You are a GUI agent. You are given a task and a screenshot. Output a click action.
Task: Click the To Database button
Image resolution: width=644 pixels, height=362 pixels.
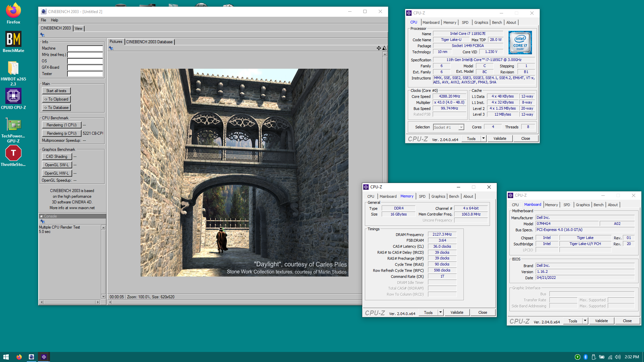pyautogui.click(x=56, y=108)
